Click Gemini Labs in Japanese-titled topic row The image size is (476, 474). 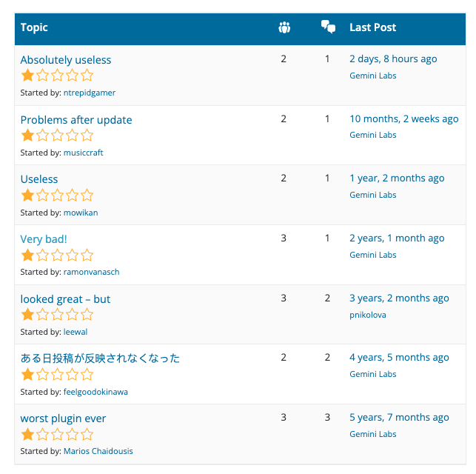(373, 374)
